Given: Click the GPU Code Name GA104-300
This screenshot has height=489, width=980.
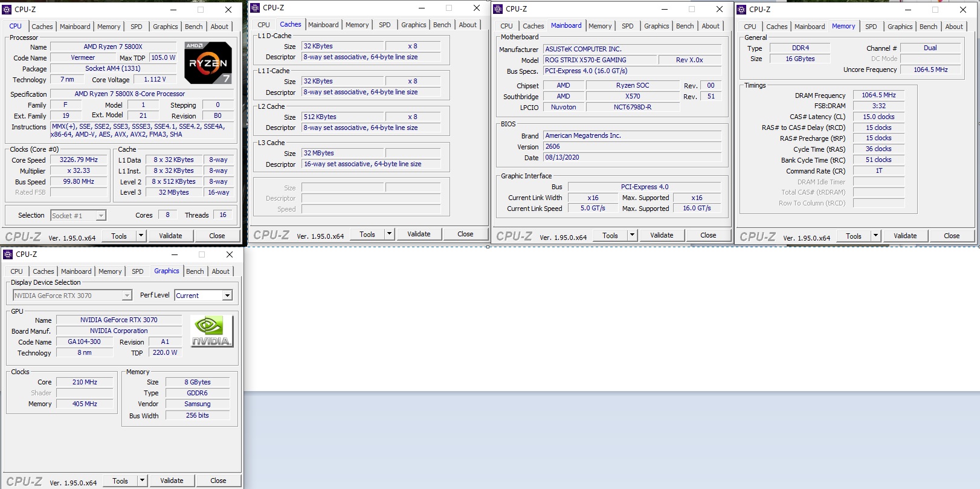Looking at the screenshot, I should tap(84, 342).
